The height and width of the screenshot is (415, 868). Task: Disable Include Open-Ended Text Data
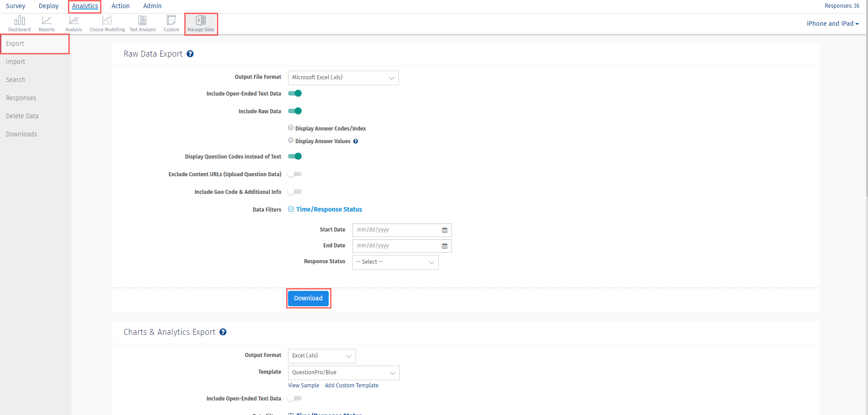coord(295,93)
